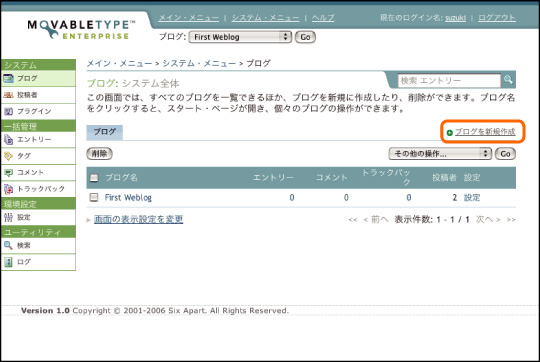Click システム・メニュー in the breadcrumb
The height and width of the screenshot is (362, 540).
coord(199,64)
